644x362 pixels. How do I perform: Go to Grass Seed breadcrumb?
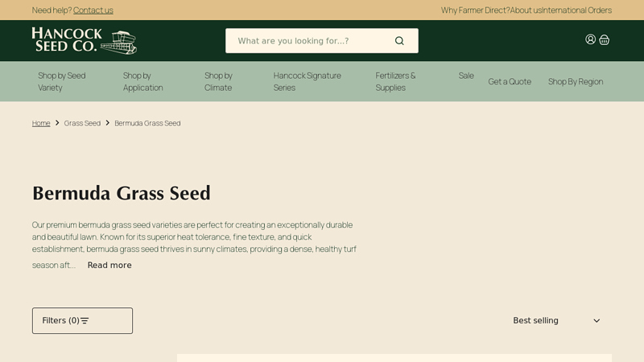(x=82, y=123)
